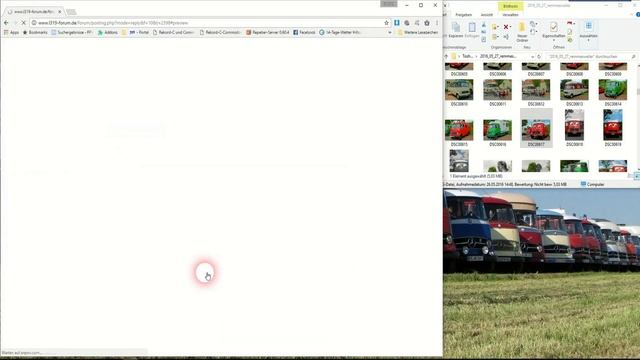Viewport: 640px width, 360px height.
Task: Open the Apps shortcut in bookmarks bar
Action: pos(11,32)
